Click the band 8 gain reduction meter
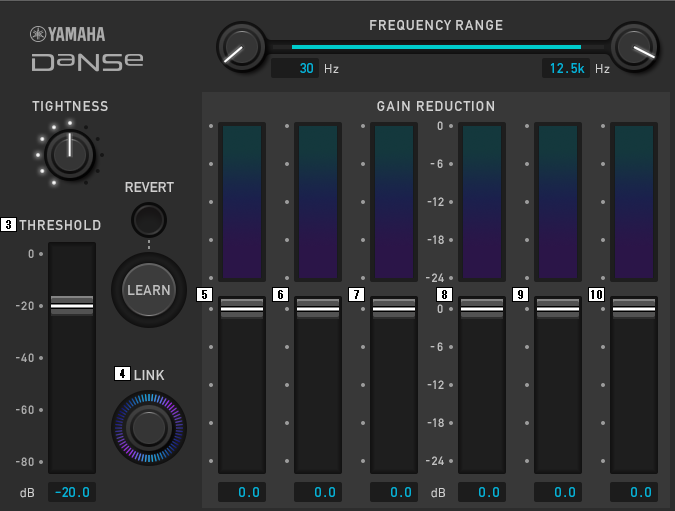This screenshot has width=675, height=511. click(x=482, y=202)
